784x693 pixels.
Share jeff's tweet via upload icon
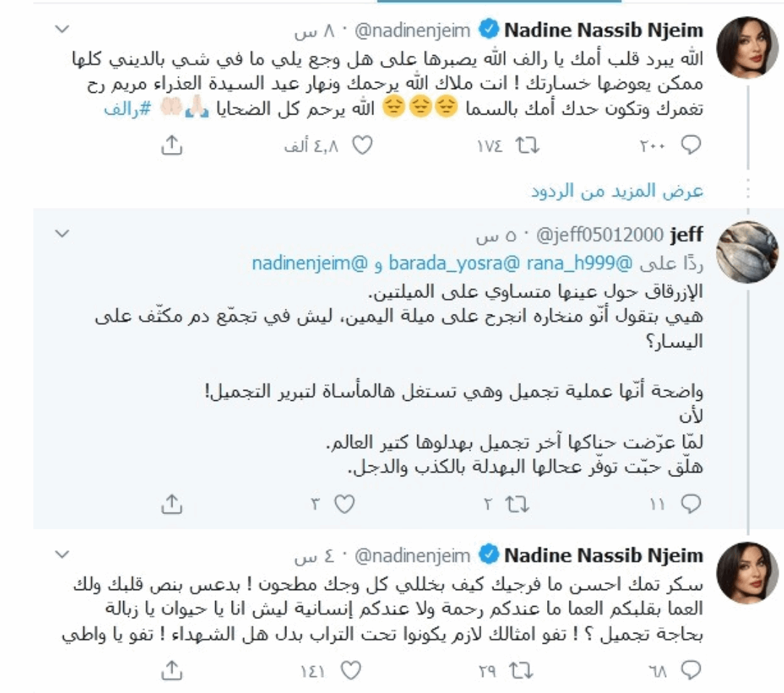[172, 504]
